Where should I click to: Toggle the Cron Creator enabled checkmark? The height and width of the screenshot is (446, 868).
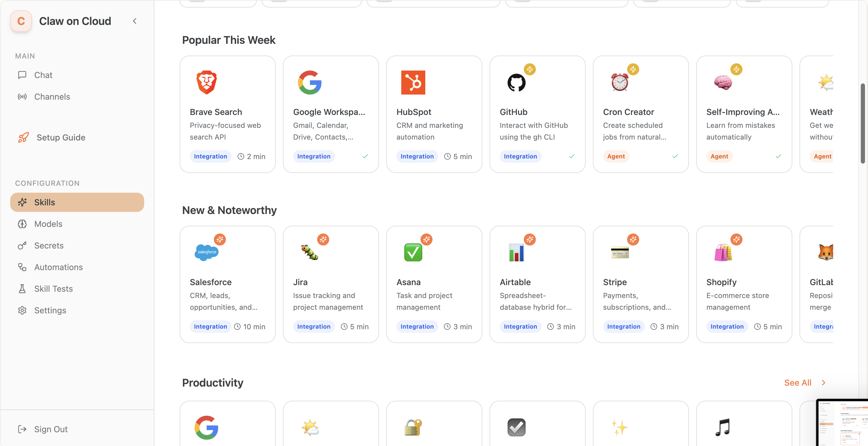click(x=675, y=156)
